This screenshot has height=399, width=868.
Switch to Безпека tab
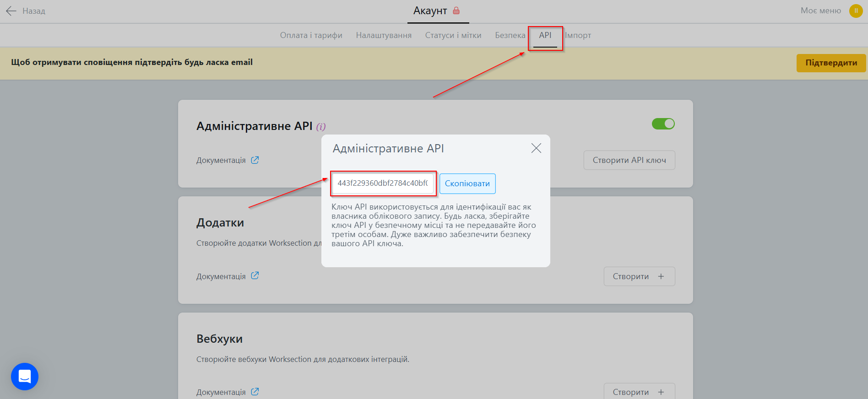[x=510, y=35]
